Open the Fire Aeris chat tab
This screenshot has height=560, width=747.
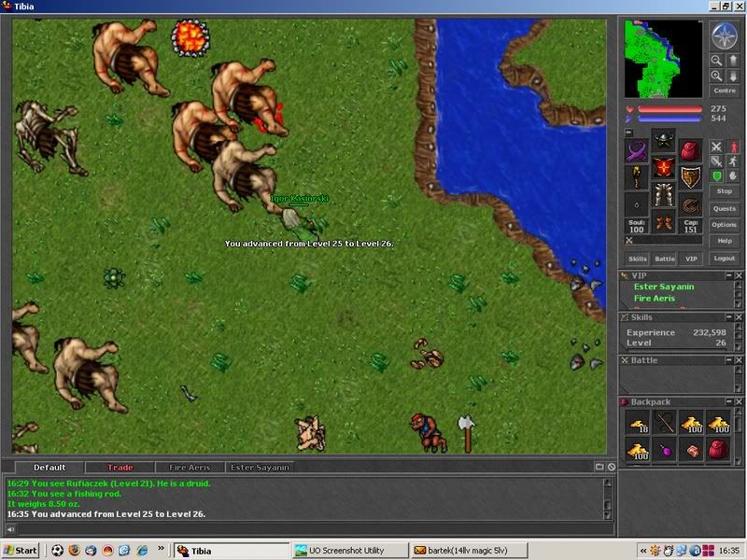(x=190, y=468)
